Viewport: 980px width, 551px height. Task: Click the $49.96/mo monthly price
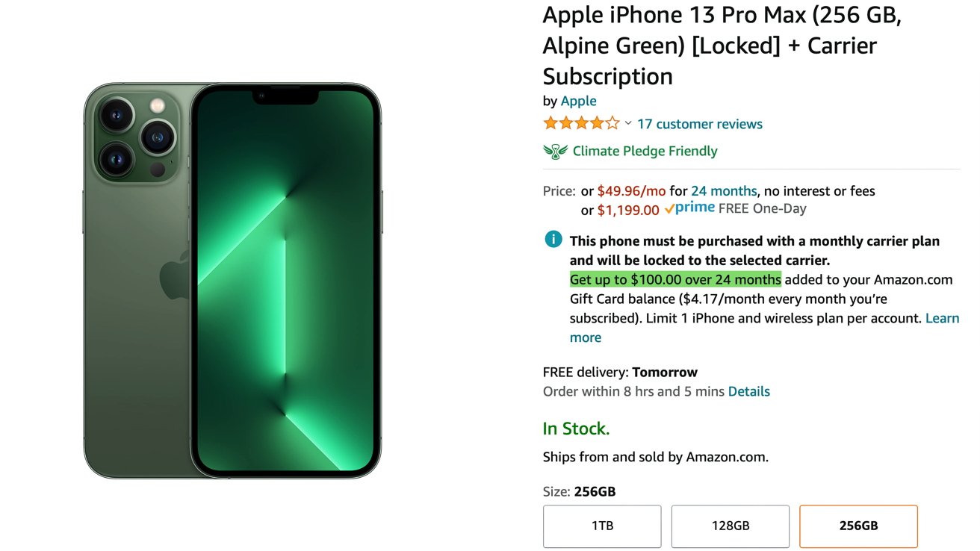click(631, 191)
